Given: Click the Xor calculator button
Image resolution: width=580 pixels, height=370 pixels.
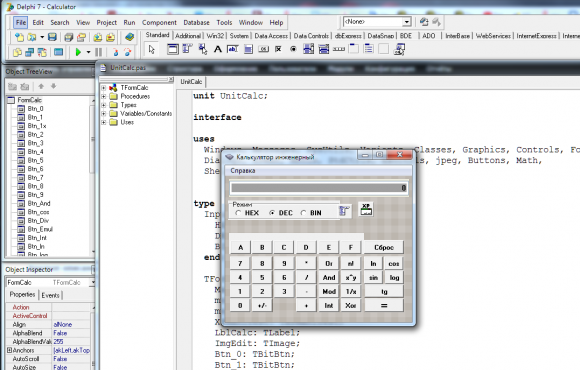Looking at the screenshot, I should [x=351, y=306].
